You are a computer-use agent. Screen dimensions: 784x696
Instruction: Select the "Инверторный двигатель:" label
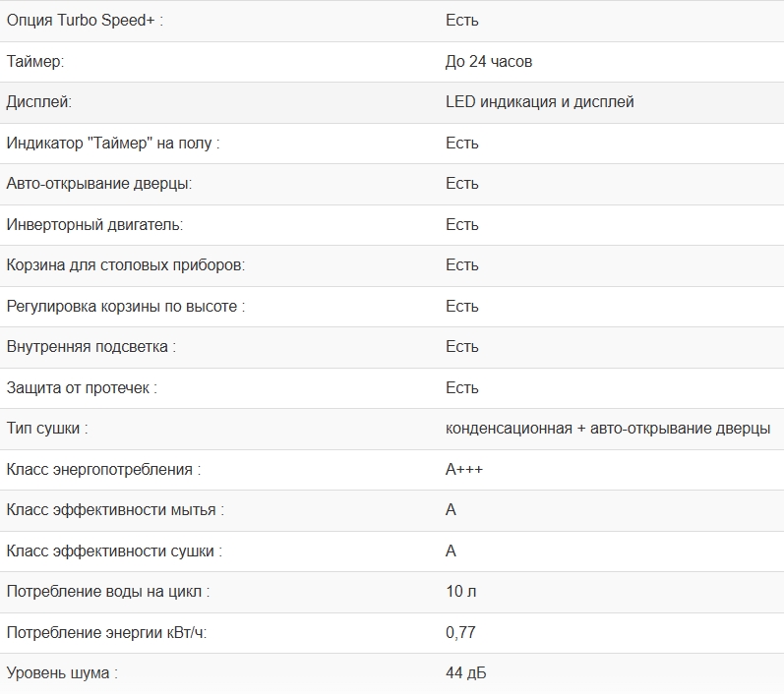tap(95, 225)
